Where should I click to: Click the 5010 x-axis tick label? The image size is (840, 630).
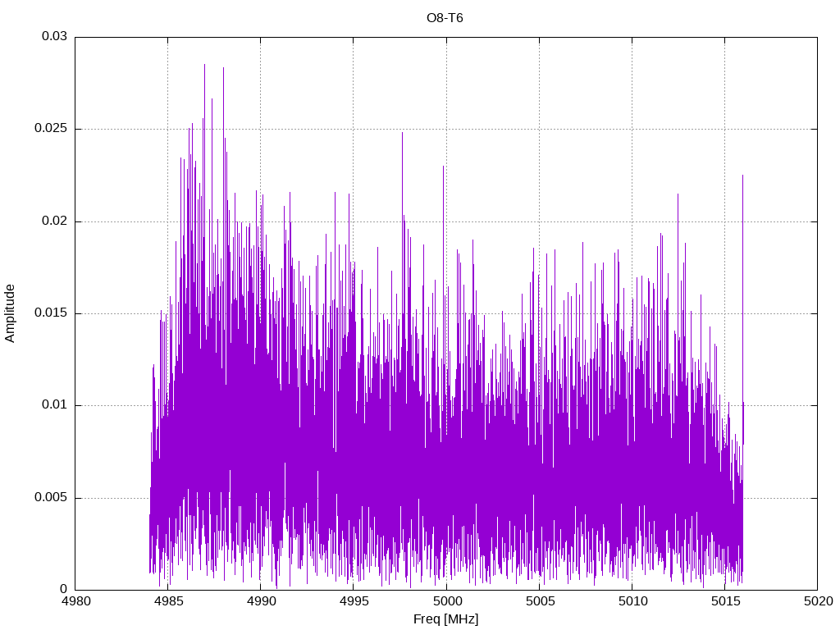[632, 601]
